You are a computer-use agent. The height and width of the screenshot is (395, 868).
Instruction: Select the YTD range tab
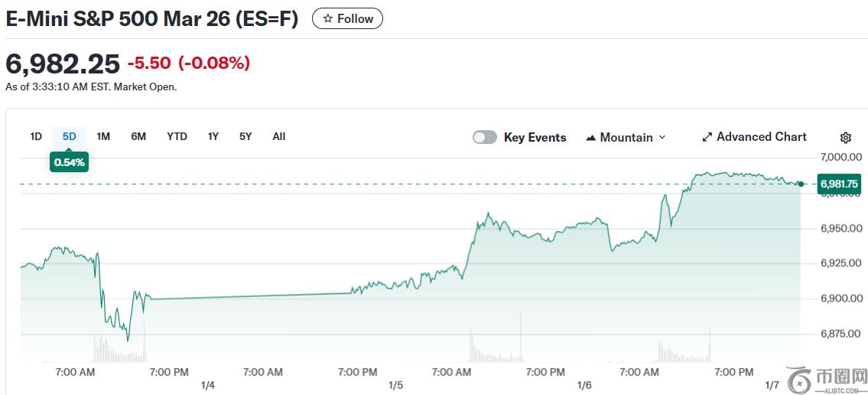177,136
